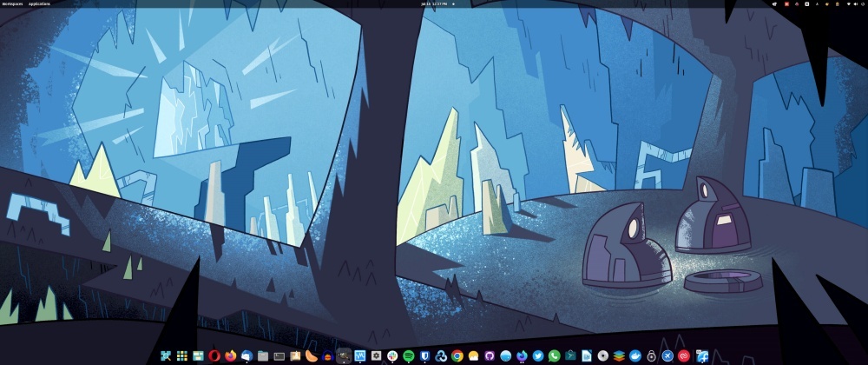Launch Slack from the dock

(392, 355)
